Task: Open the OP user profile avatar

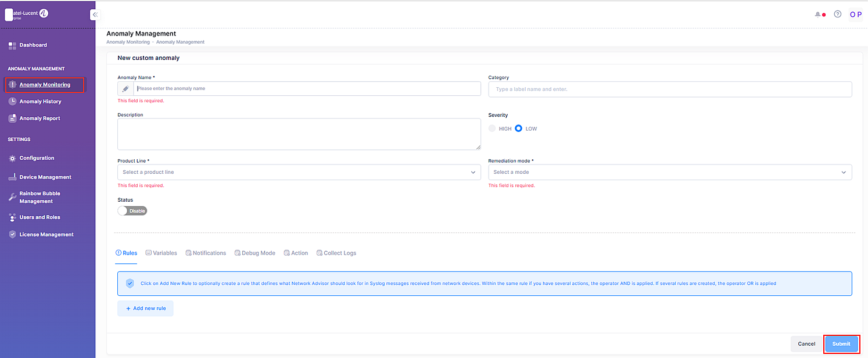Action: (855, 15)
